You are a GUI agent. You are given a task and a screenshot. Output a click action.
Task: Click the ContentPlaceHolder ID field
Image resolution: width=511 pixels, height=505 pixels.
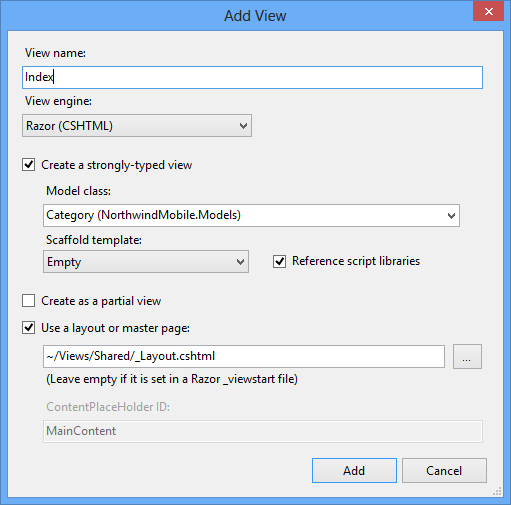point(263,431)
